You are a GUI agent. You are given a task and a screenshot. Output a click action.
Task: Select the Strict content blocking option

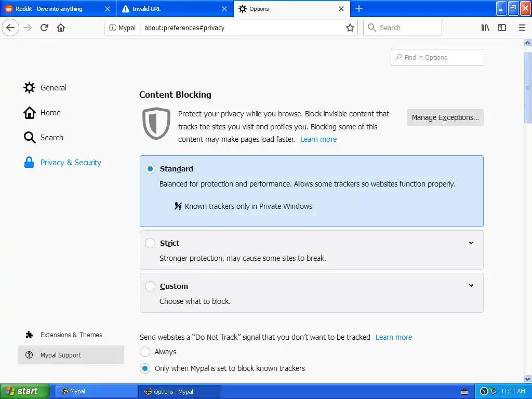150,243
